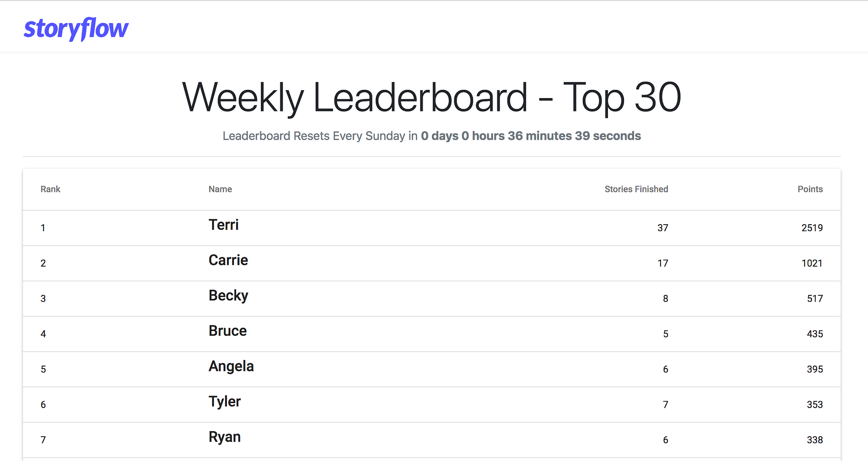Open Carrie's name in the leaderboard
The width and height of the screenshot is (868, 461).
228,260
